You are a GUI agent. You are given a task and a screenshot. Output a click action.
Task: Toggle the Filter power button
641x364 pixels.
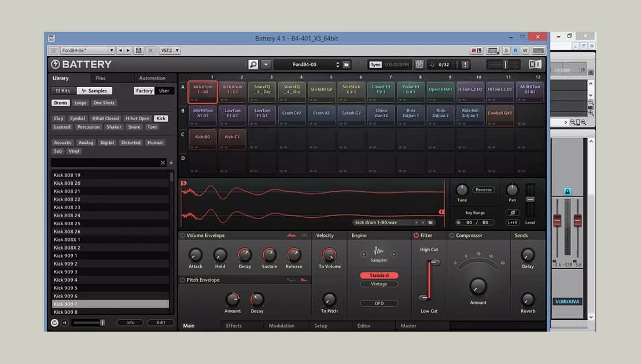tap(416, 236)
